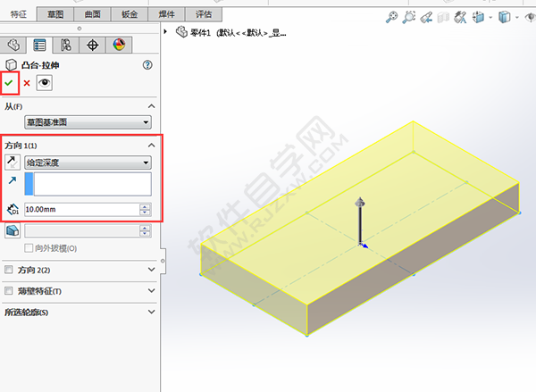
Task: Click the Hide/Show Items eye icon in top toolbar
Action: [531, 17]
